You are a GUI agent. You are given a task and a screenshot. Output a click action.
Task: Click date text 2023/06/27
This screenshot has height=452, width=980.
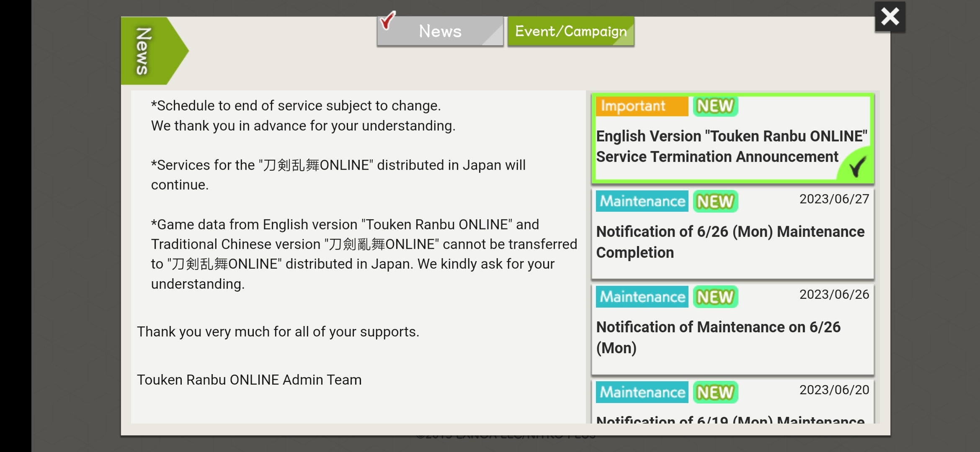834,199
